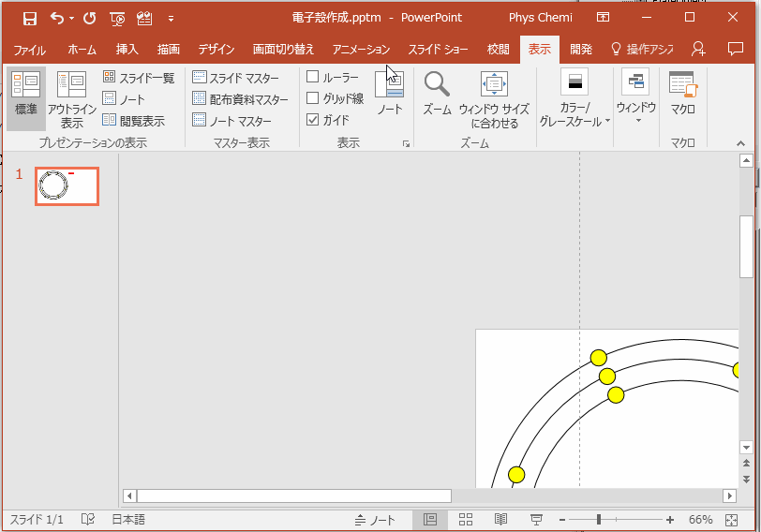Open grid and guides dialog launcher
761x532 pixels.
pos(406,143)
